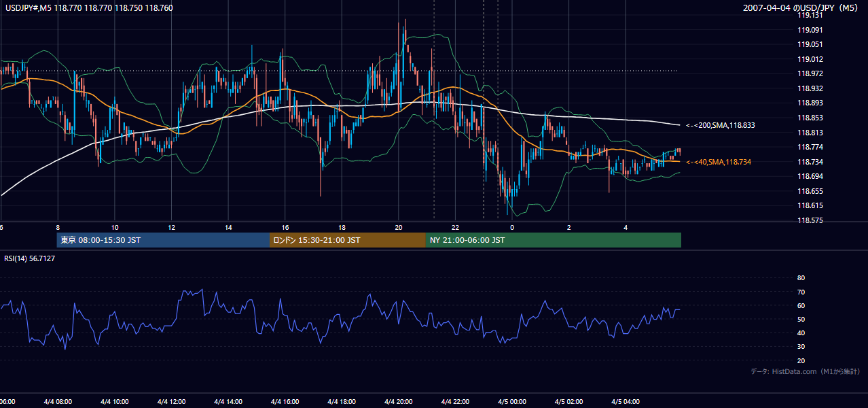Viewport: 868px width, 408px height.
Task: Click the 200 SMA 118.833 label
Action: coord(721,125)
